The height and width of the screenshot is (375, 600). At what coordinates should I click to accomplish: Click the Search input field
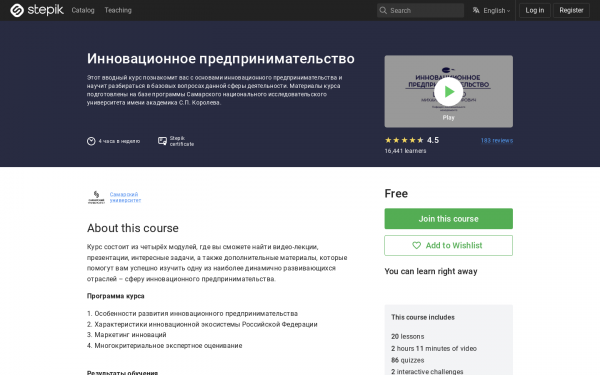(420, 10)
